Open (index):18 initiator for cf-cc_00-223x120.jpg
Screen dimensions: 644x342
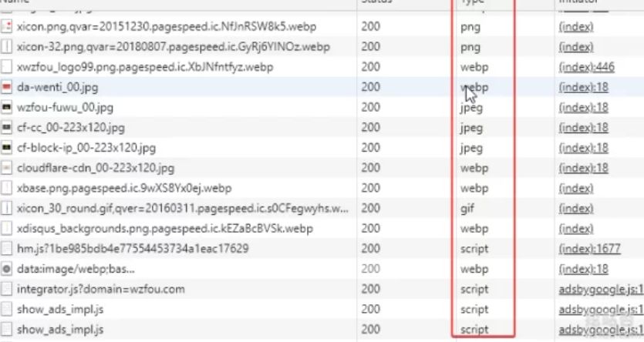[x=583, y=128]
